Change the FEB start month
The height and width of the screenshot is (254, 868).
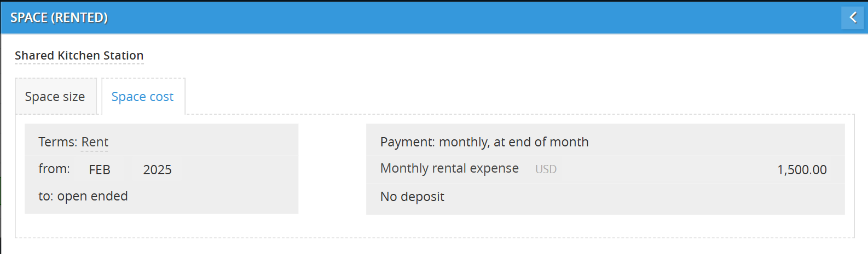tap(100, 170)
